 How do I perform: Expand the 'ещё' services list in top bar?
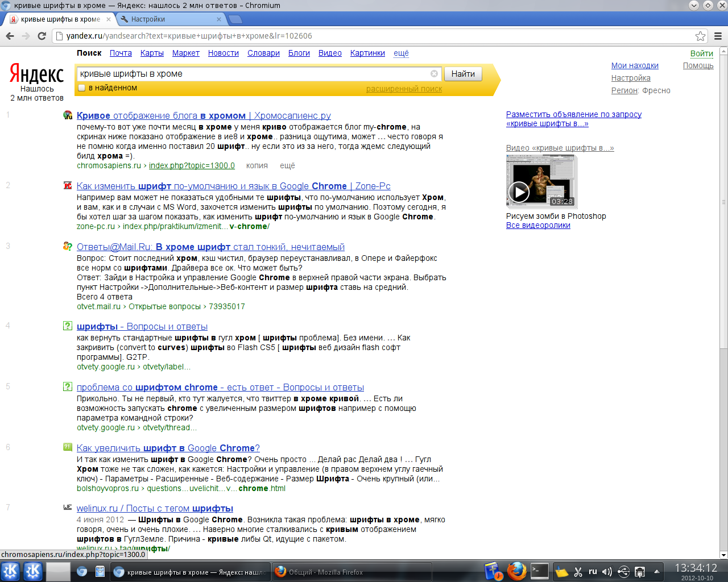coord(401,53)
